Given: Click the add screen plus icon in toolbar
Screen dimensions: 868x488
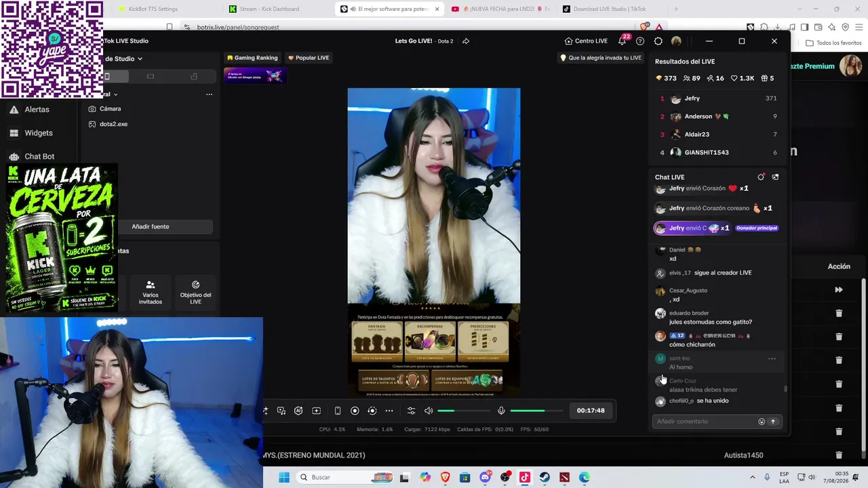Looking at the screenshot, I should click(316, 411).
